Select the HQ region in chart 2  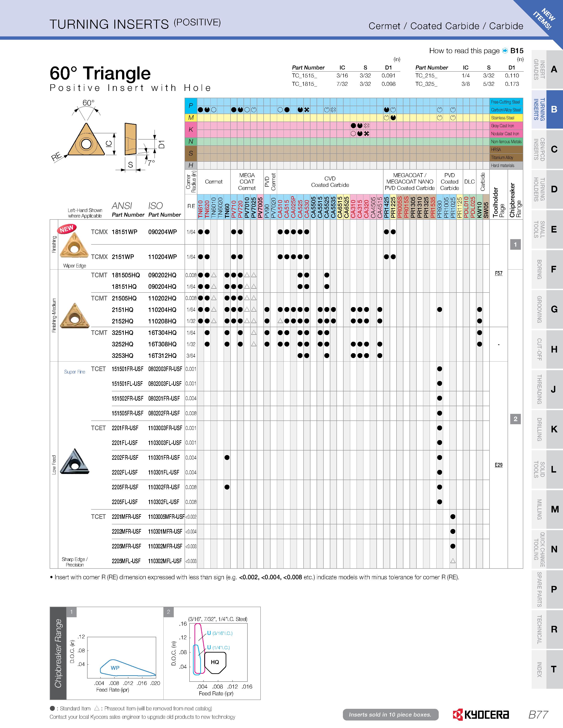(215, 662)
